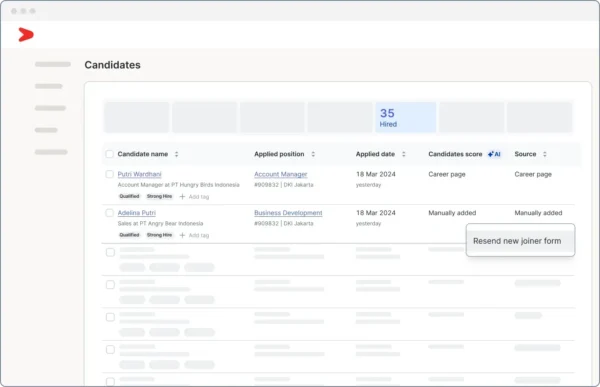
Task: Click "Sales at PT Angry Bear Indonesia" text
Action: [160, 224]
